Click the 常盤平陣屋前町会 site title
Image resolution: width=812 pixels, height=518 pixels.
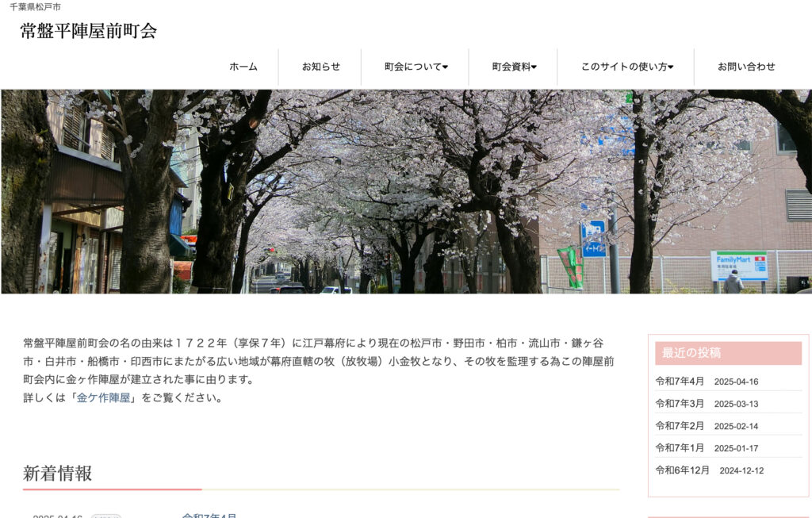pyautogui.click(x=89, y=31)
